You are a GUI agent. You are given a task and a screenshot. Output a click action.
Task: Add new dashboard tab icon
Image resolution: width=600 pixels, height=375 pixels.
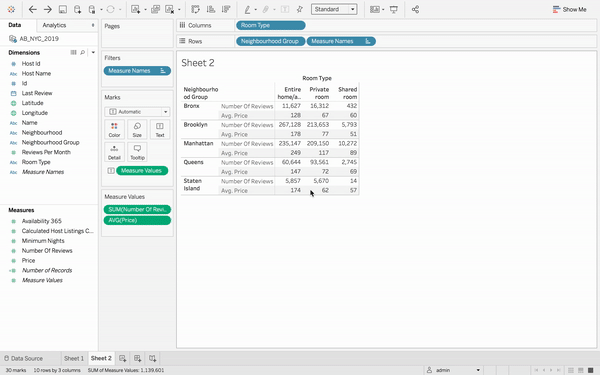137,359
